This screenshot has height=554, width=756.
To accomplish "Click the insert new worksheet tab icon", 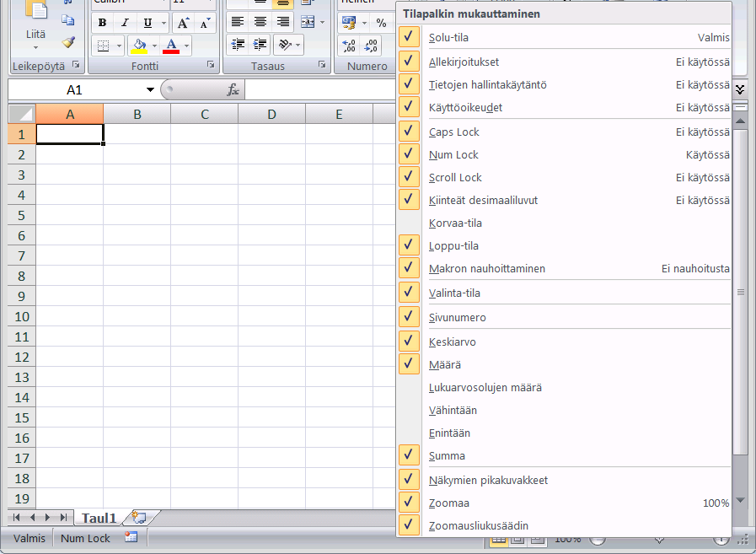I will [139, 518].
